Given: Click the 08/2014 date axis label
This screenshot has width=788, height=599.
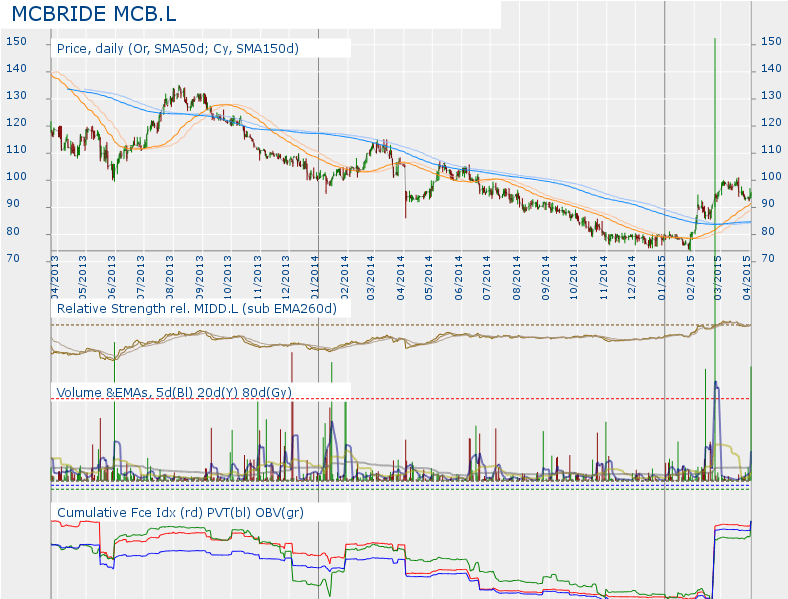Looking at the screenshot, I should [x=517, y=278].
